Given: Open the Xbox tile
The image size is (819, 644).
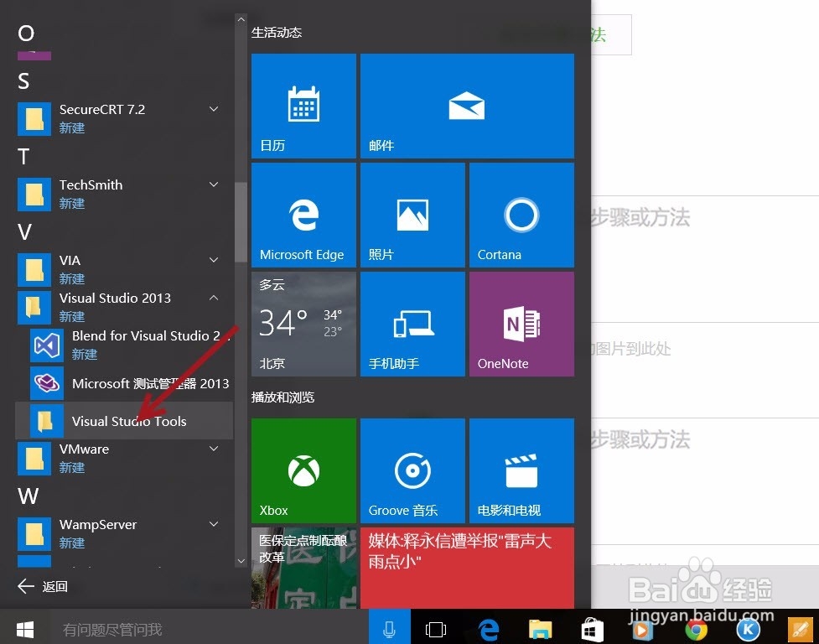Looking at the screenshot, I should [x=303, y=470].
